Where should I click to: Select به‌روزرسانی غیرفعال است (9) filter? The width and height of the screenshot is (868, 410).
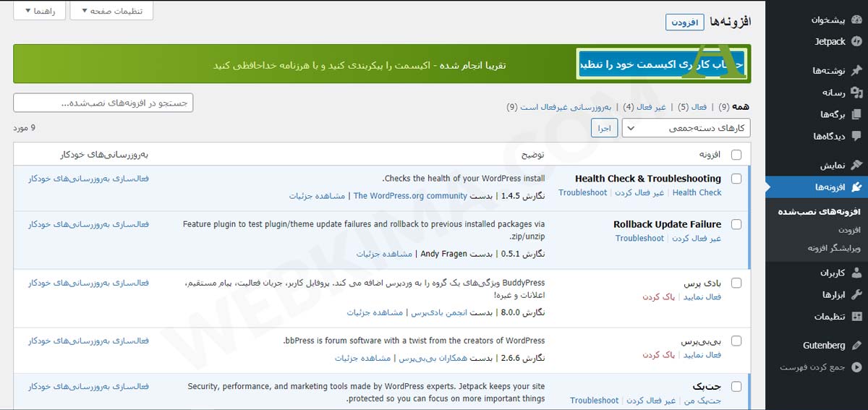tap(559, 107)
